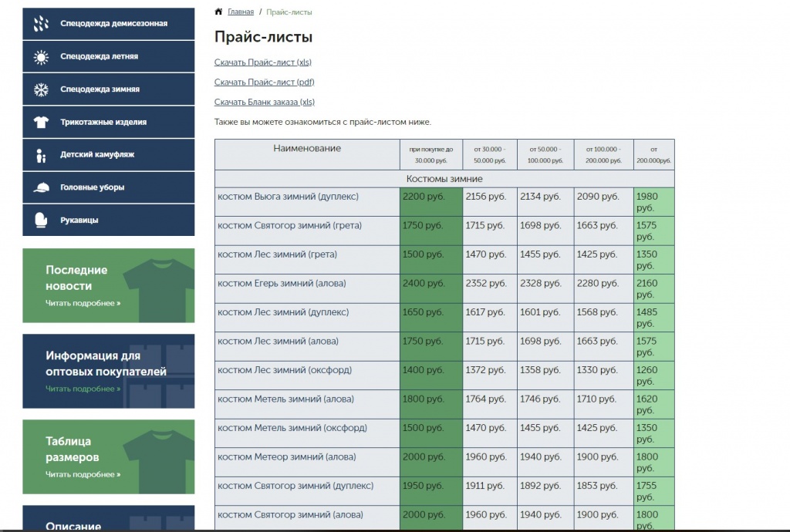Click the mitten icon for Рукавицы
This screenshot has height=532, width=790.
pos(41,221)
